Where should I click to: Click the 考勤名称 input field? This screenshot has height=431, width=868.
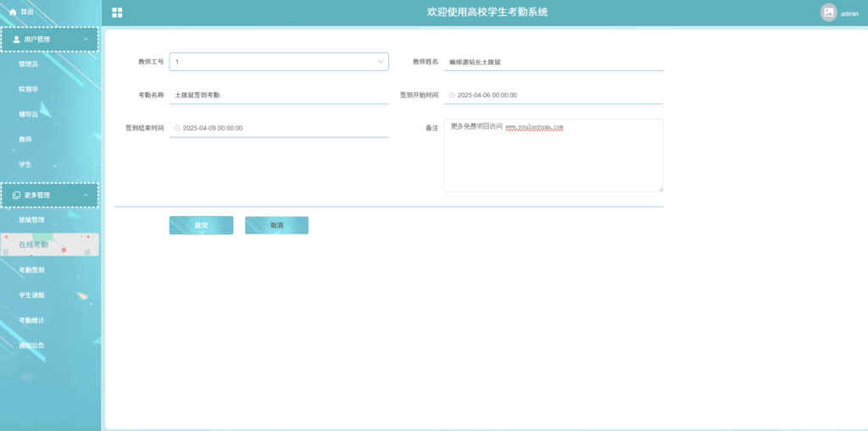tap(279, 95)
